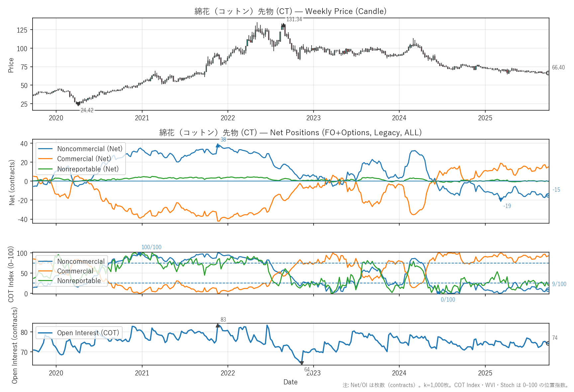The height and width of the screenshot is (392, 574).
Task: Click the latest Open Interest circle marker at 74
Action: click(x=548, y=343)
